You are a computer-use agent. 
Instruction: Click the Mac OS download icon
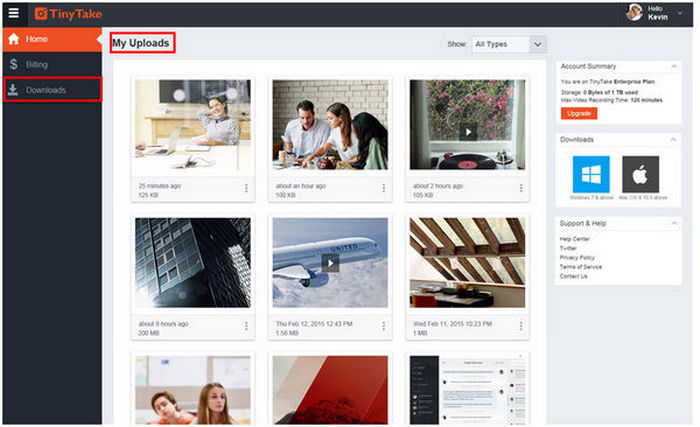coord(640,174)
